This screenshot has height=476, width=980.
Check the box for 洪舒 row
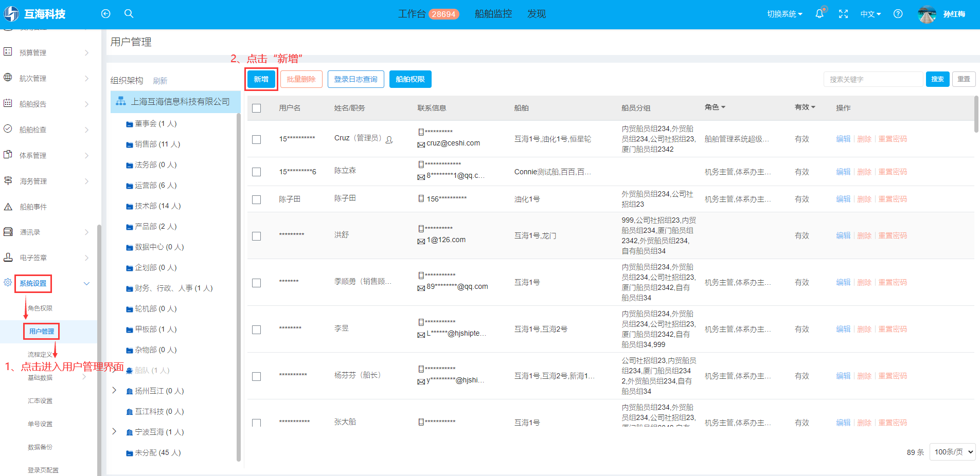point(257,236)
